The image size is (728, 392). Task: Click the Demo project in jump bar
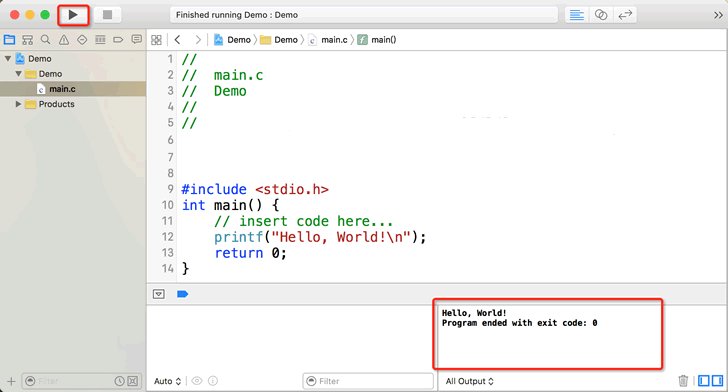[232, 40]
